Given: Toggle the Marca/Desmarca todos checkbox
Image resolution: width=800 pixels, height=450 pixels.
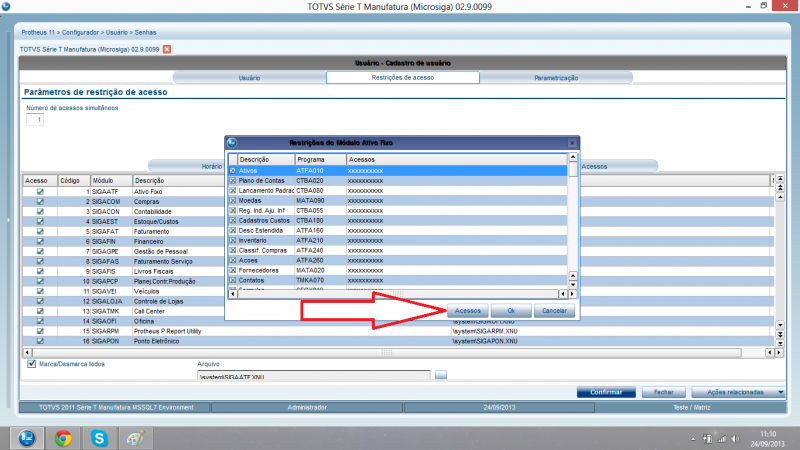Looking at the screenshot, I should (x=32, y=364).
